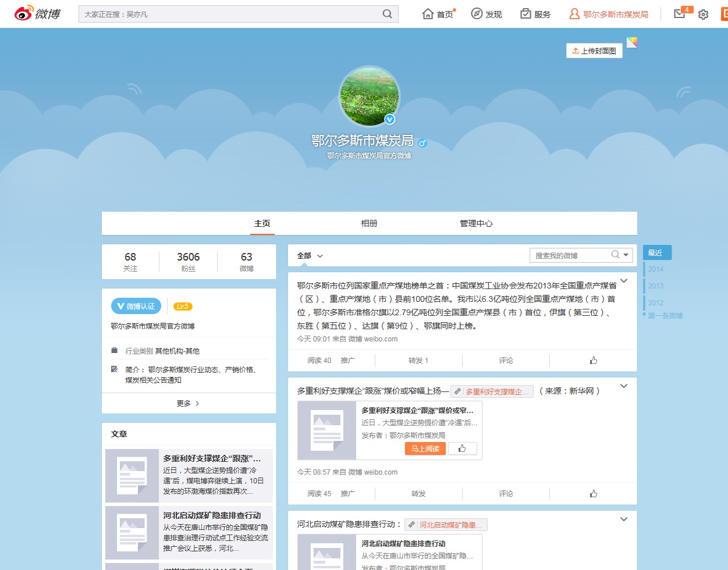The width and height of the screenshot is (728, 570).
Task: Click the profile avatar image
Action: 370,96
